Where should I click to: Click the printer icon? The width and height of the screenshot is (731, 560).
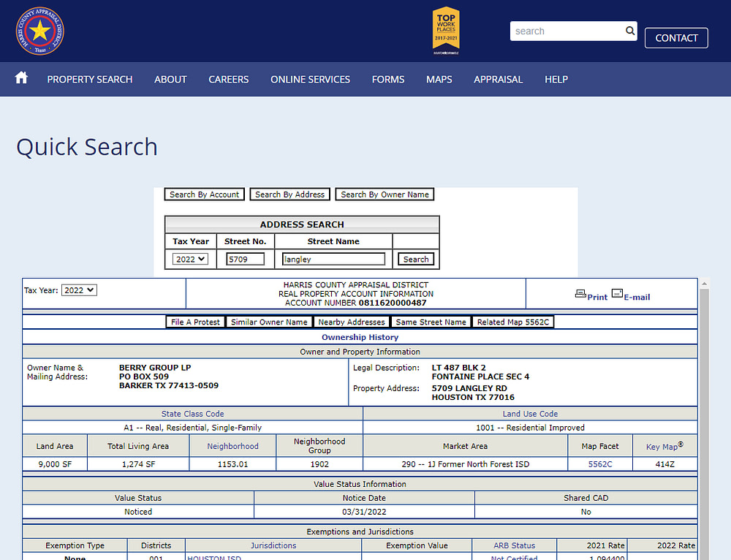click(x=580, y=294)
